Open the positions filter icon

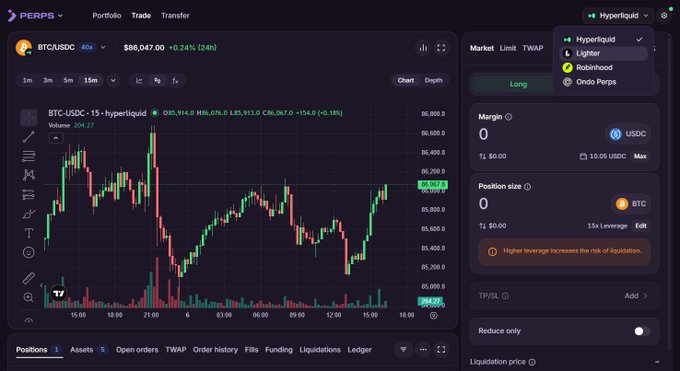tap(403, 350)
